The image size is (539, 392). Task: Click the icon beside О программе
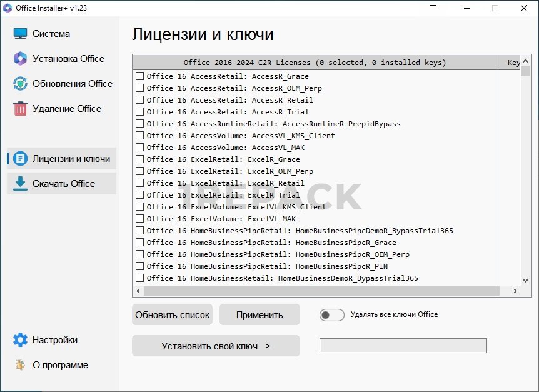point(21,365)
